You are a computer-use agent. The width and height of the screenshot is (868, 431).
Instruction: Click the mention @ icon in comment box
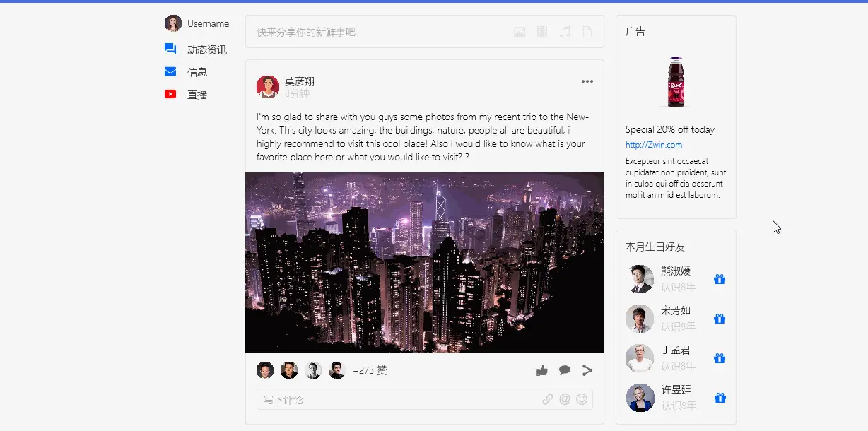pyautogui.click(x=565, y=399)
